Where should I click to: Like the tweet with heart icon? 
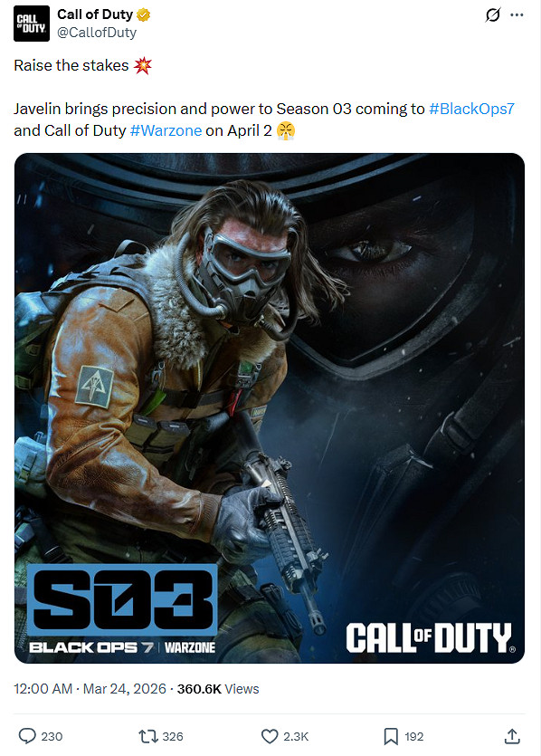pyautogui.click(x=270, y=736)
